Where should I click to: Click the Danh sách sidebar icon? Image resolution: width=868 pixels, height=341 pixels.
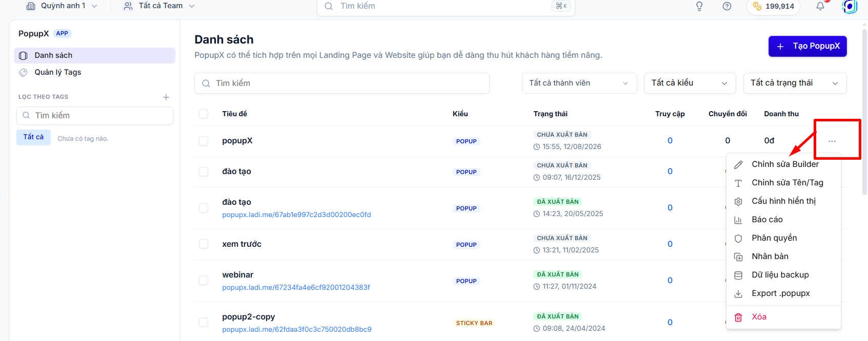(23, 55)
